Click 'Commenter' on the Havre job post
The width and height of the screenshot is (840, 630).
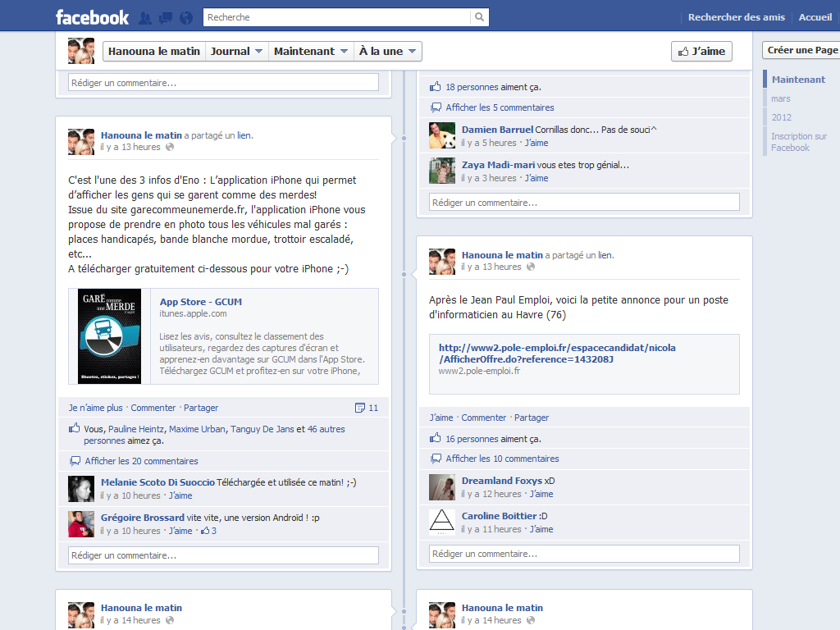pyautogui.click(x=484, y=418)
